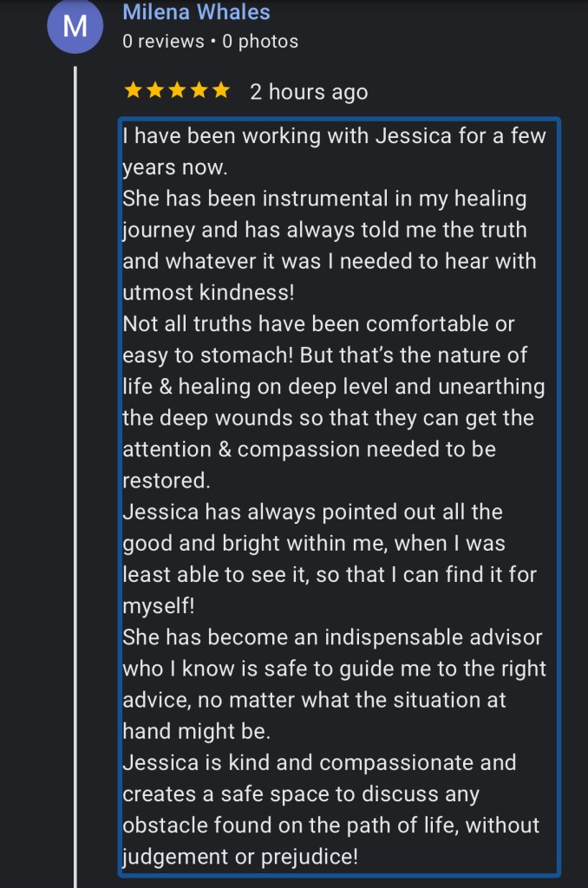
Task: Click the final line "judgement or prejudice!"
Action: tap(239, 856)
